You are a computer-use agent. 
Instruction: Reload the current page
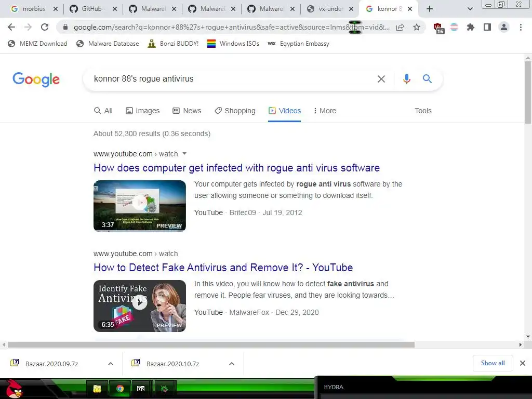[45, 27]
